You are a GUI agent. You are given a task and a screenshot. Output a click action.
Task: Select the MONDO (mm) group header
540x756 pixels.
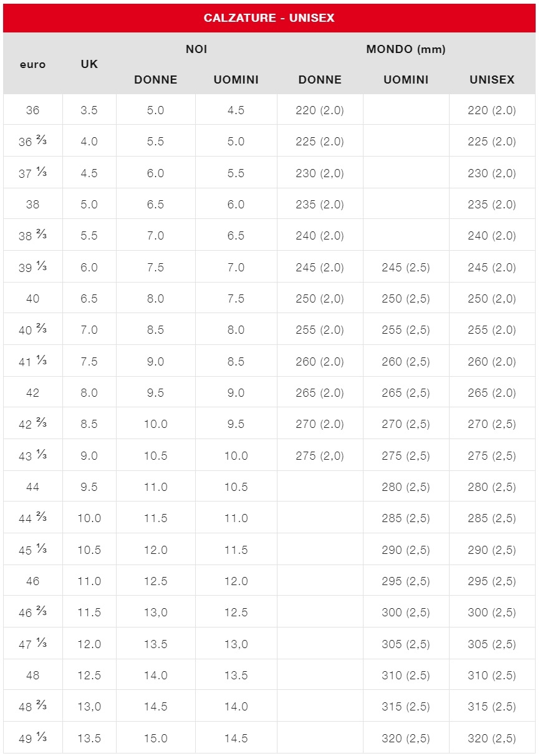405,49
